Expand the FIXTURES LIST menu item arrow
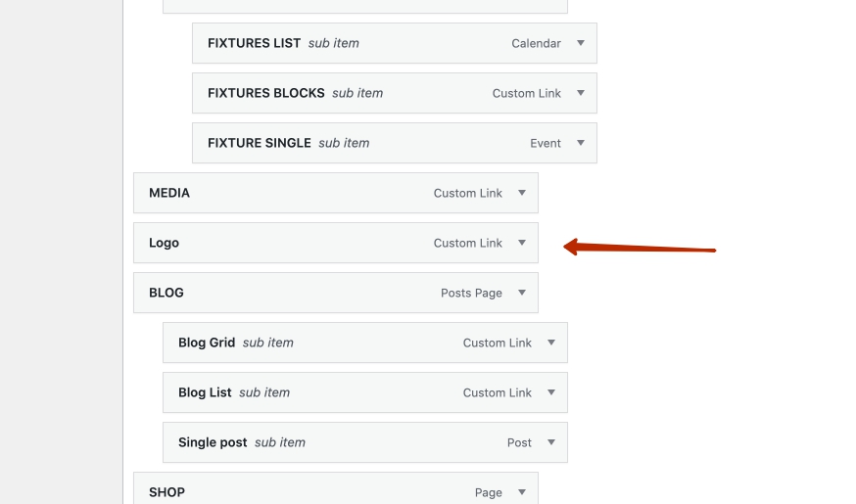Image resolution: width=856 pixels, height=504 pixels. tap(581, 43)
